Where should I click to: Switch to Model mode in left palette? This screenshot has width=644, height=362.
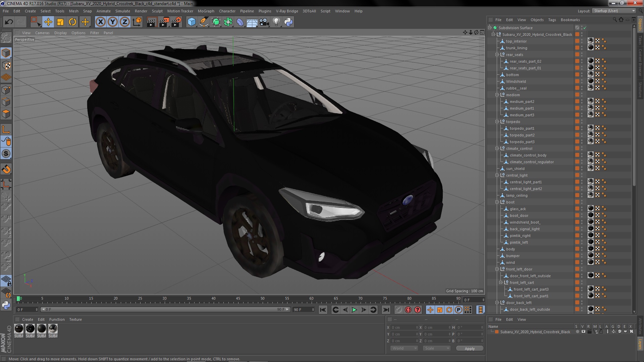(x=6, y=53)
